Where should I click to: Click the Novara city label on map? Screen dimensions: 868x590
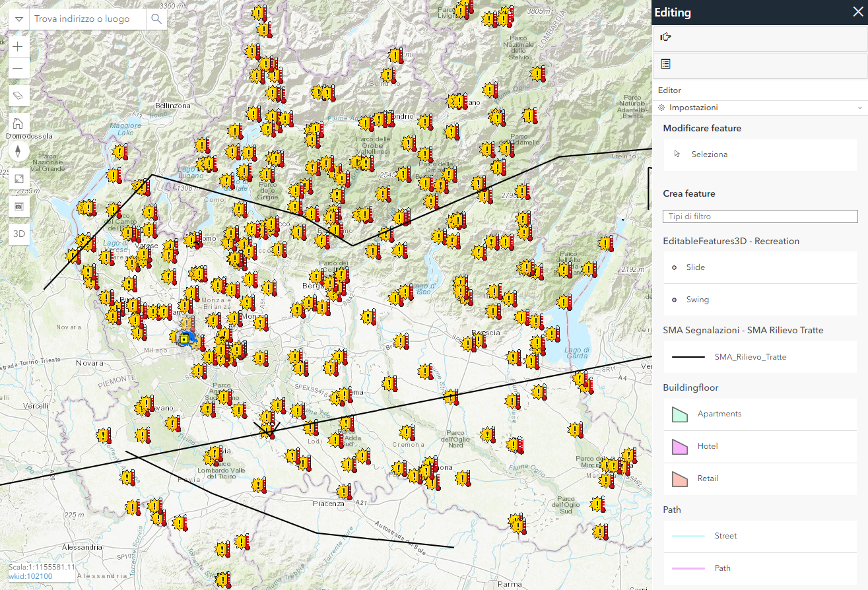pyautogui.click(x=90, y=363)
